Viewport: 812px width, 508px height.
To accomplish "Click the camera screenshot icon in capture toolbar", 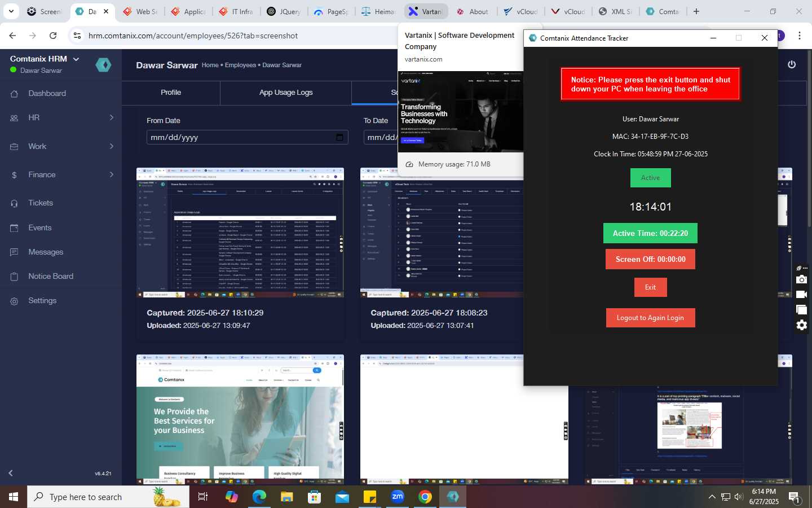I will [801, 279].
